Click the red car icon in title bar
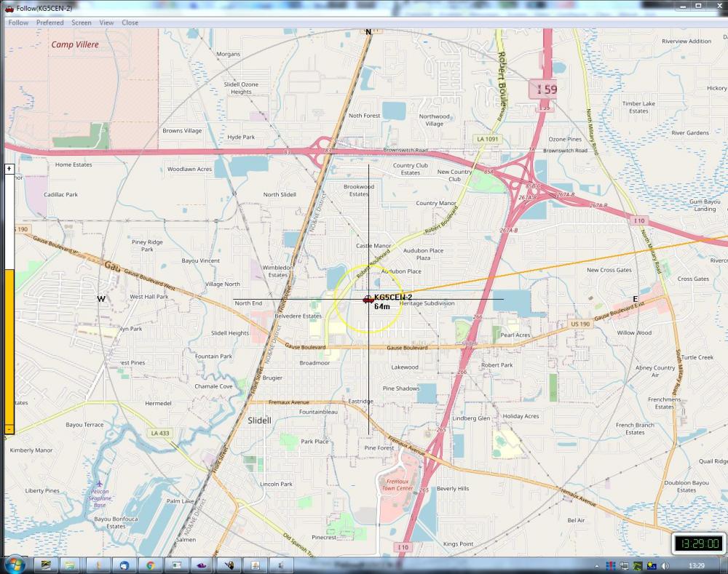This screenshot has width=728, height=574. point(9,8)
